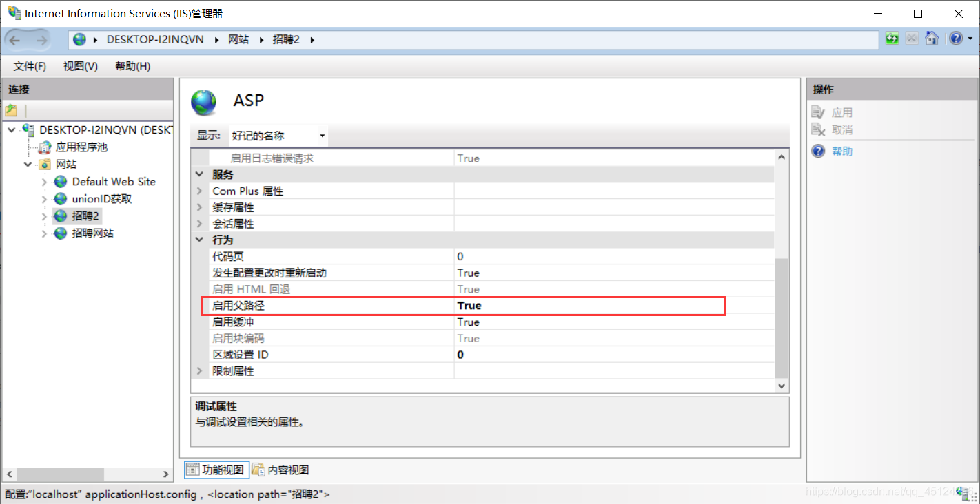980x504 pixels.
Task: Select the 启用父路径 True value
Action: click(469, 306)
